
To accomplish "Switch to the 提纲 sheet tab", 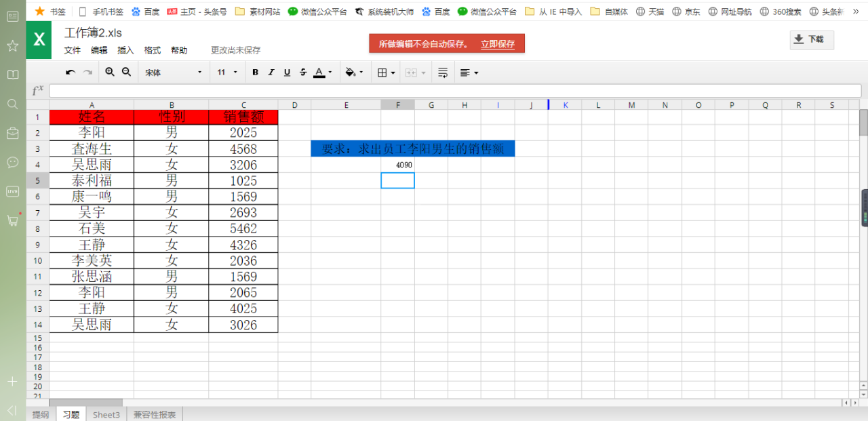I will click(41, 414).
